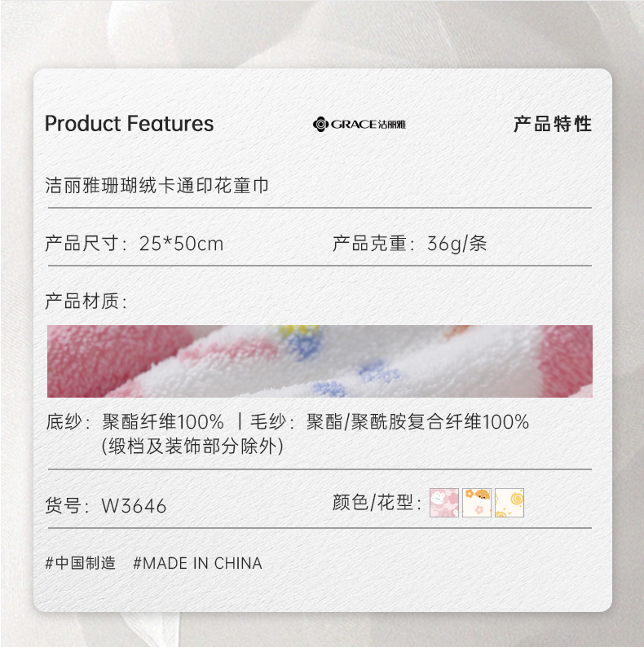
Task: Click the 缎档及装饰部分除外 note
Action: pos(192,446)
